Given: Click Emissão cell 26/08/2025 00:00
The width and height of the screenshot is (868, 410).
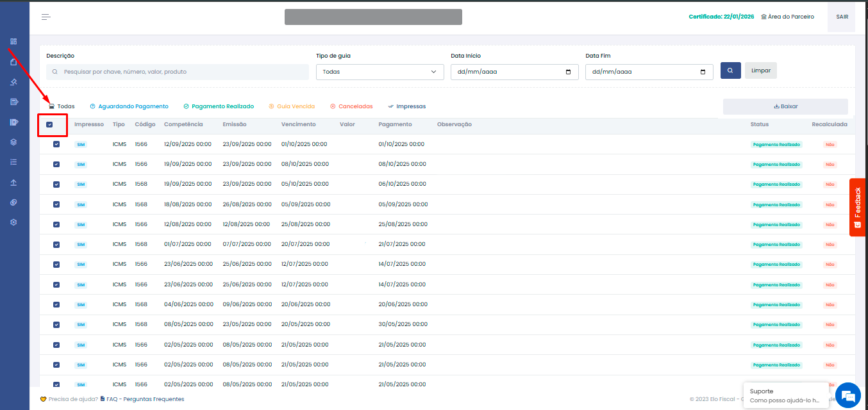Looking at the screenshot, I should tap(247, 204).
